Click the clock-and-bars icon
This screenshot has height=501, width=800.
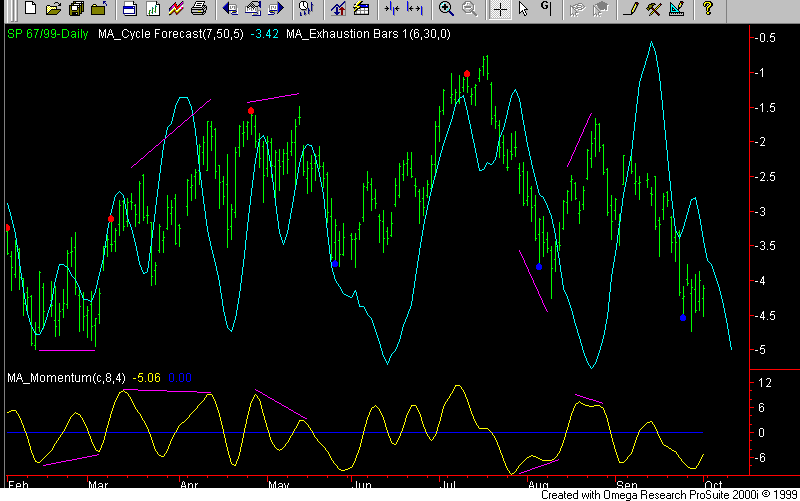coord(306,8)
